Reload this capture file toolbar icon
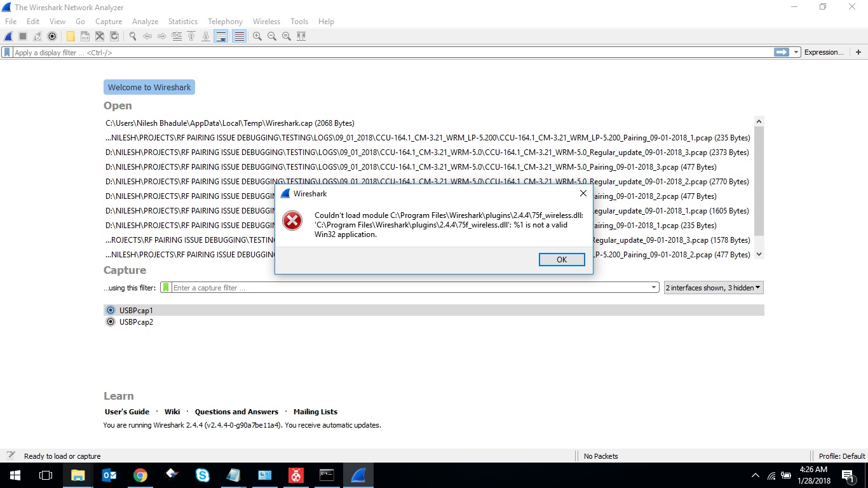This screenshot has height=488, width=868. (x=114, y=36)
